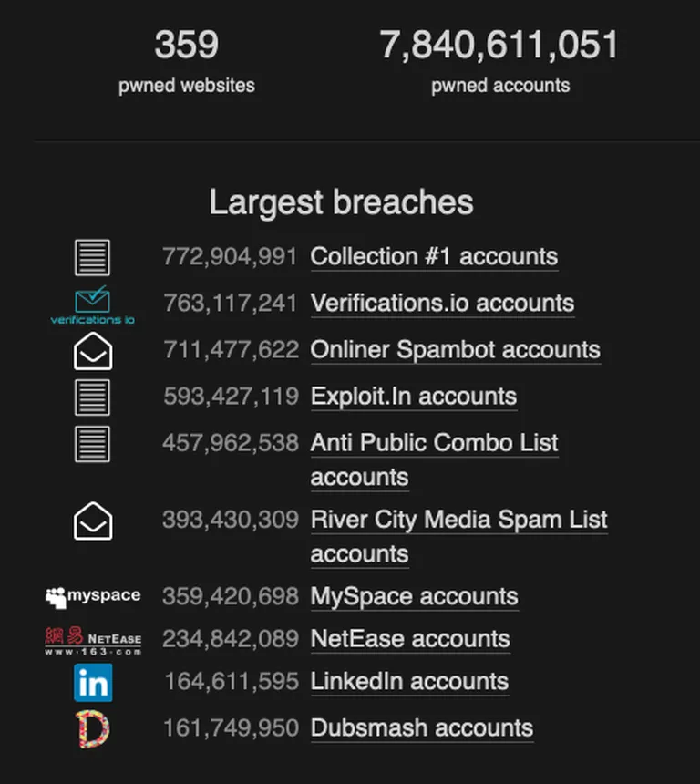Click the NetEase logo

93,641
